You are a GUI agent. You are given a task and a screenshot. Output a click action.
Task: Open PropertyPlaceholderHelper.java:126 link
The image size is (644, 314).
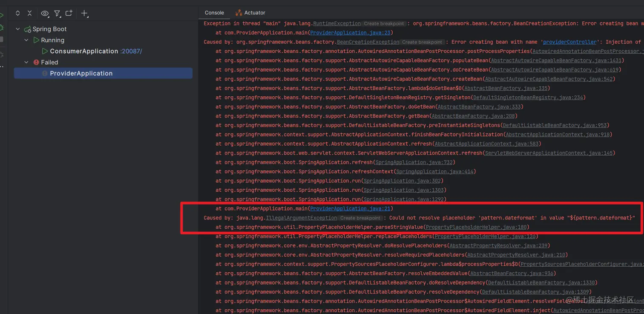pos(485,236)
